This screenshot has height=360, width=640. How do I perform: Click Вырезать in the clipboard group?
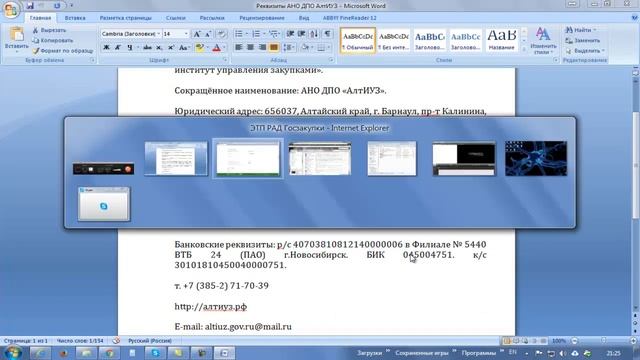point(49,30)
